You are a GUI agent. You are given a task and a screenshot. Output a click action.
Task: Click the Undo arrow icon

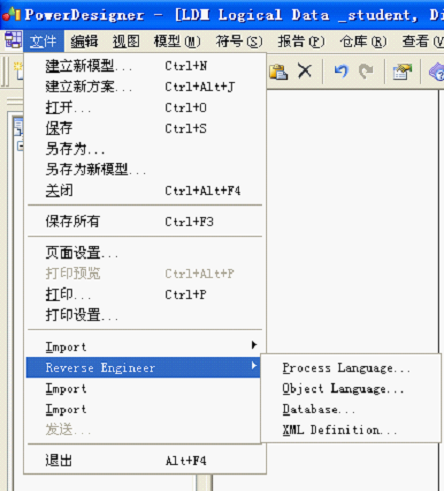click(341, 71)
